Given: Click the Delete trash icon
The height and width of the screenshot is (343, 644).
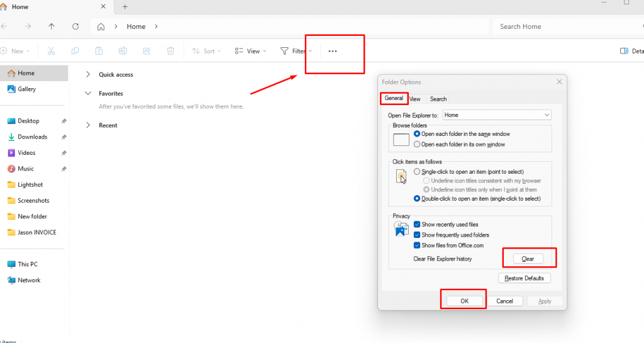Looking at the screenshot, I should [x=170, y=51].
